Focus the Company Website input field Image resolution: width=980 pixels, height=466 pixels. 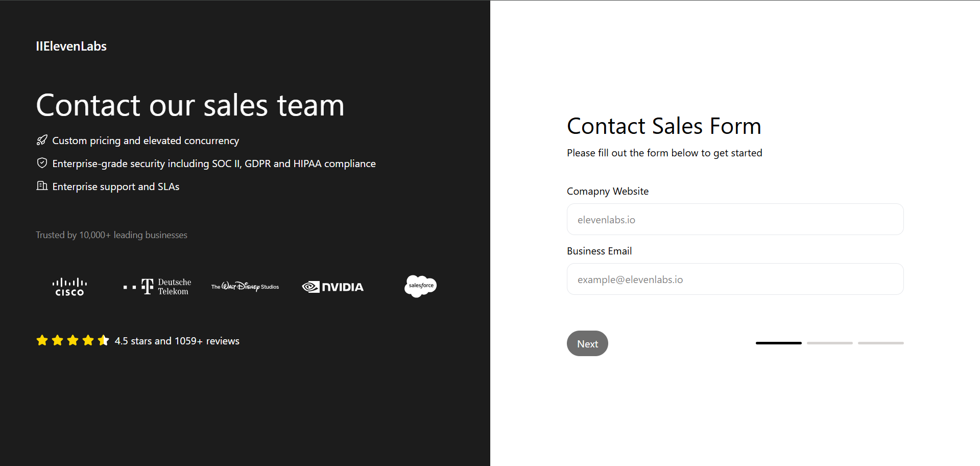(735, 219)
